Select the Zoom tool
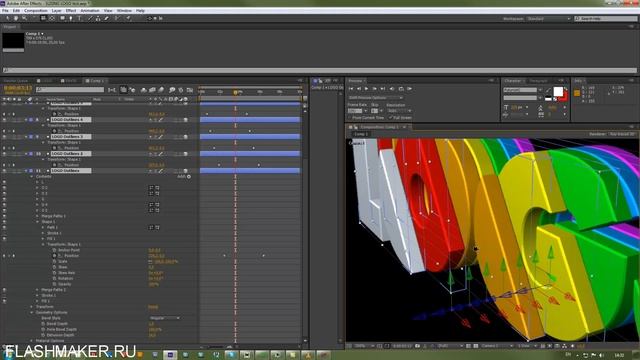This screenshot has height=360, width=640. pos(24,18)
